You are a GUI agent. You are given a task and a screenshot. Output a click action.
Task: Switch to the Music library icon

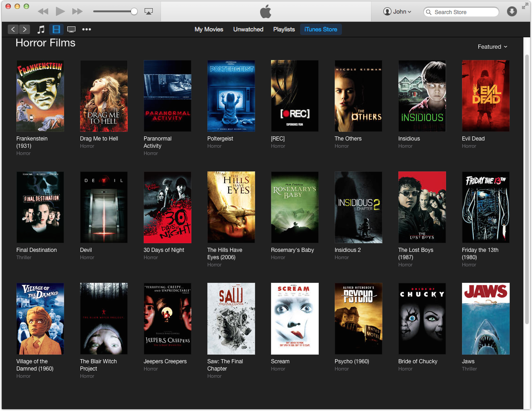click(41, 29)
